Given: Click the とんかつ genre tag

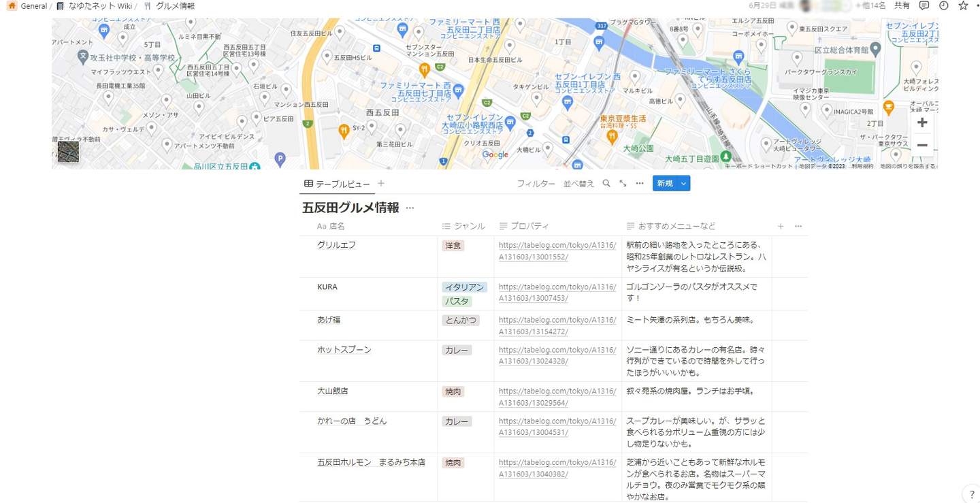Looking at the screenshot, I should 461,320.
